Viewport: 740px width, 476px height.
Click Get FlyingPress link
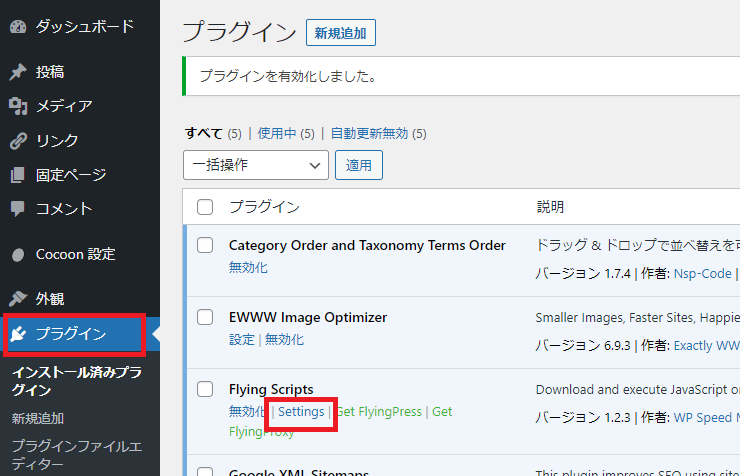pos(379,412)
